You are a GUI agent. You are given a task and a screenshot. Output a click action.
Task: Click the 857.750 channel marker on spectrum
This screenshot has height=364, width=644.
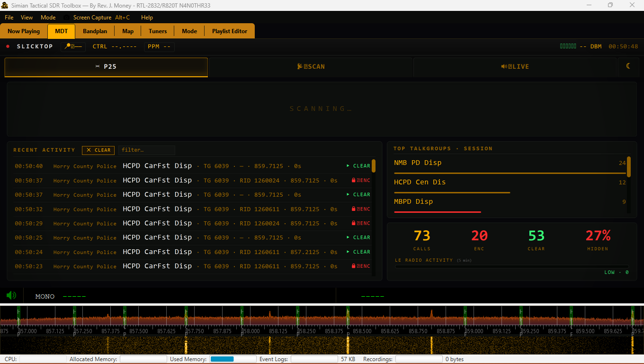point(186,315)
